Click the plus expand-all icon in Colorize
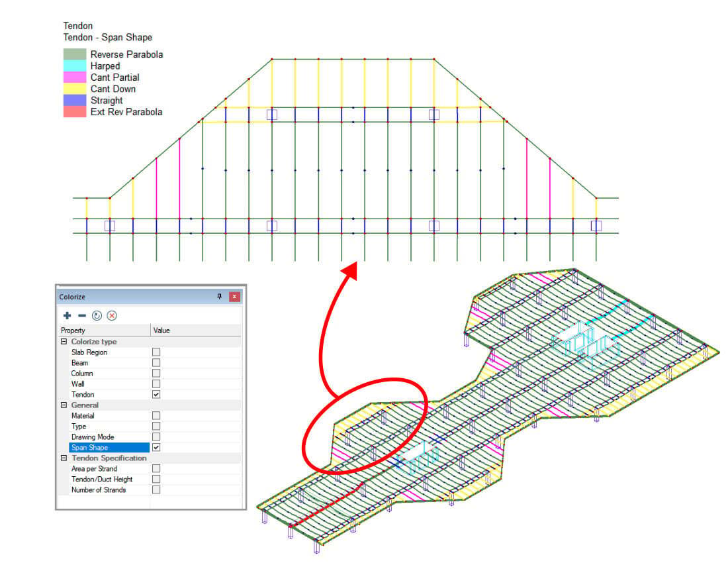The width and height of the screenshot is (728, 563). coord(67,316)
